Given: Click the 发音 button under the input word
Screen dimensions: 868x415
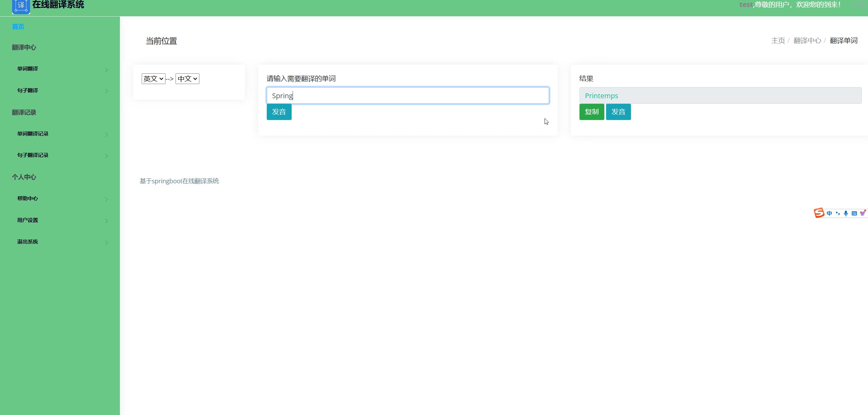Looking at the screenshot, I should pyautogui.click(x=279, y=112).
